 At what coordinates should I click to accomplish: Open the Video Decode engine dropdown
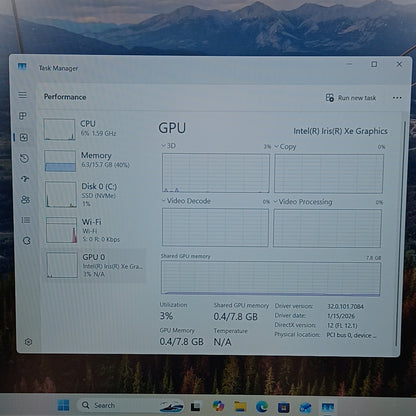coord(186,201)
